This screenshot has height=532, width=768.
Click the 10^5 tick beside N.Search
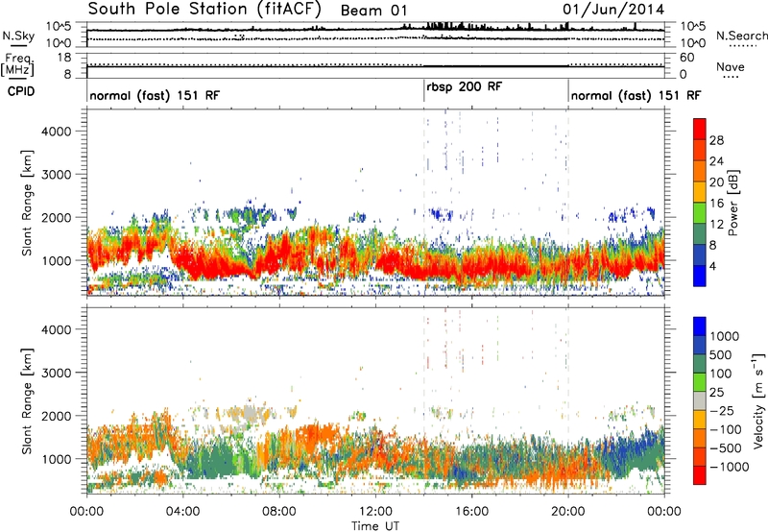[692, 27]
